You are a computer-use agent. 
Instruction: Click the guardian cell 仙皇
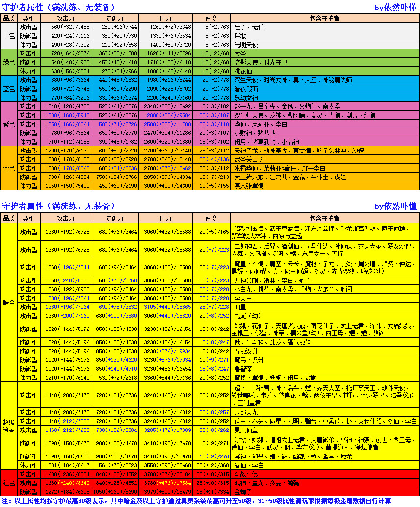324,307
